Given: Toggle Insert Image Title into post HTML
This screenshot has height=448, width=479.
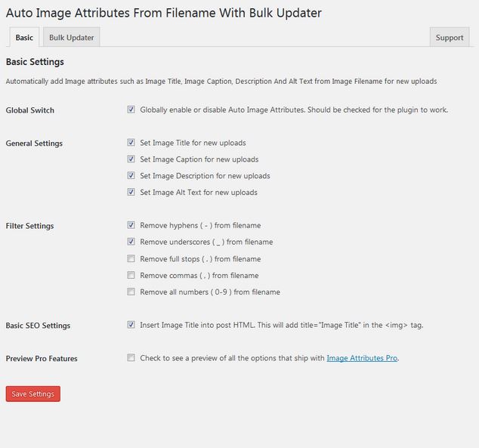Looking at the screenshot, I should [131, 325].
